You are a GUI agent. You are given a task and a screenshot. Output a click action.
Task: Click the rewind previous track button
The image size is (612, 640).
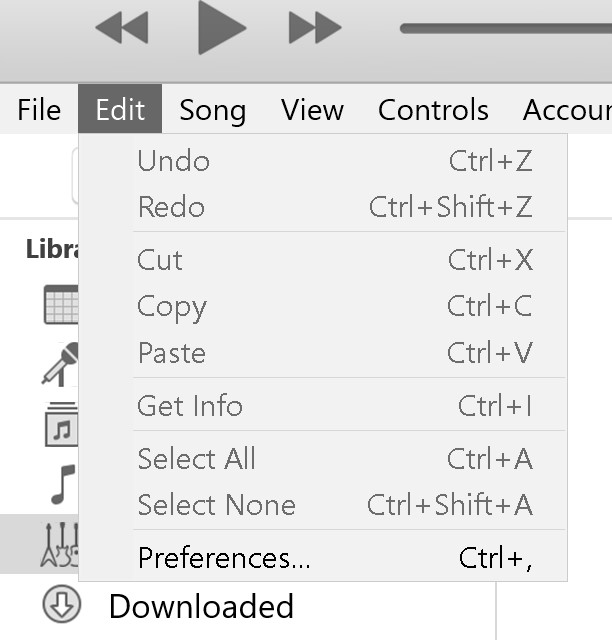pos(122,27)
